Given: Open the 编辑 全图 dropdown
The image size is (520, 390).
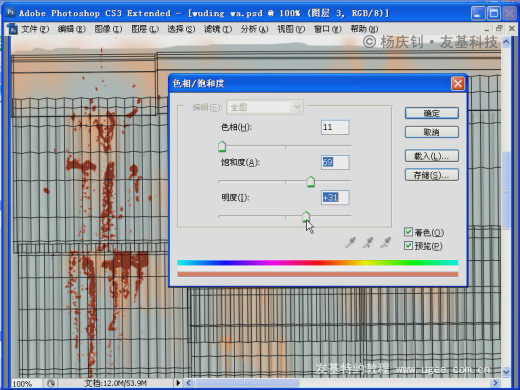Looking at the screenshot, I should pyautogui.click(x=265, y=107).
